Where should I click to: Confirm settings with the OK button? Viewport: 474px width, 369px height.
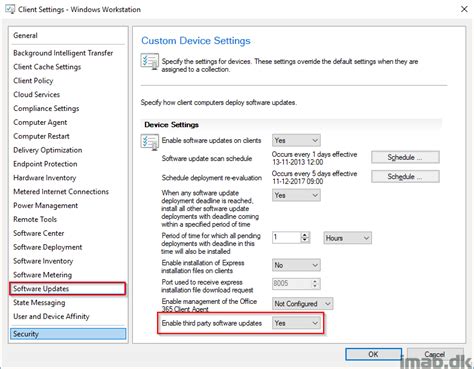pos(373,354)
